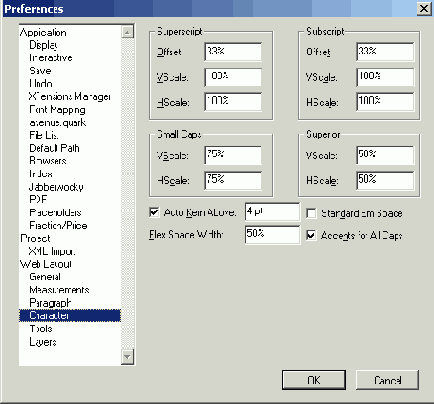
Task: Click the Cancel button
Action: [387, 380]
